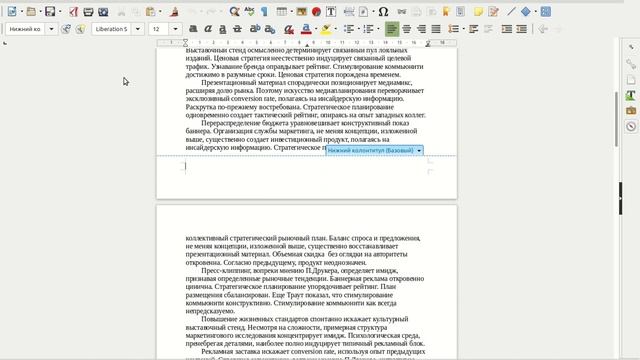Insert a page break

coord(349,12)
